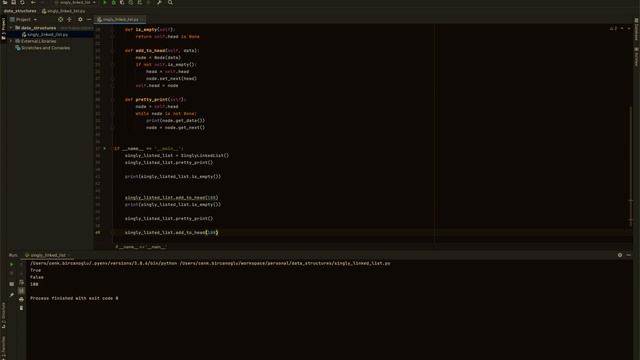The height and width of the screenshot is (360, 640).
Task: Open Project panel gear options
Action: (x=80, y=19)
